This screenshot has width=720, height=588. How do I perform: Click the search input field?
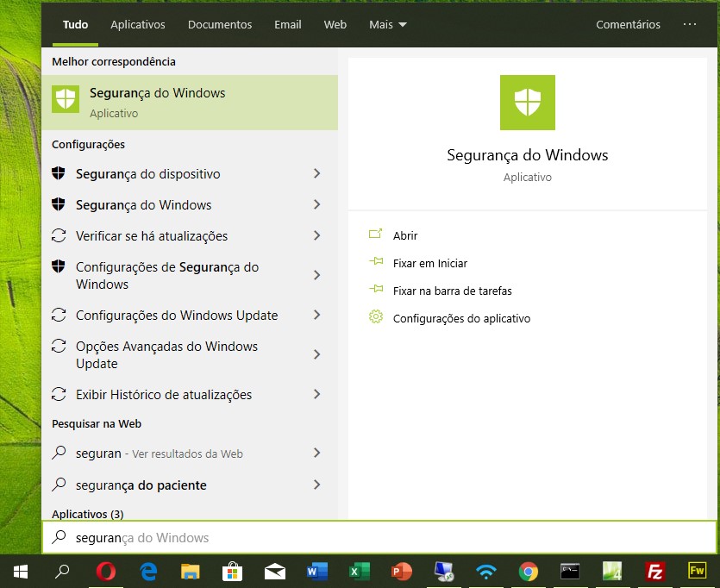tap(379, 537)
